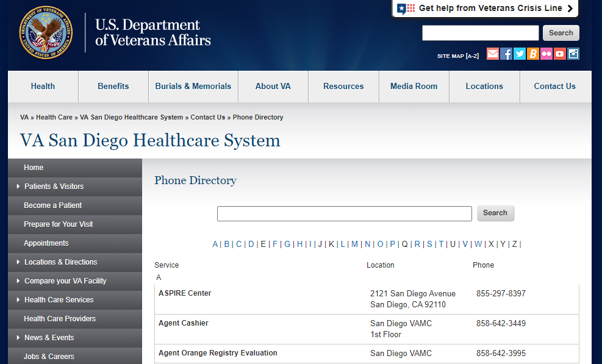Open the Contact Us menu
Image resolution: width=602 pixels, height=364 pixels.
tap(555, 87)
